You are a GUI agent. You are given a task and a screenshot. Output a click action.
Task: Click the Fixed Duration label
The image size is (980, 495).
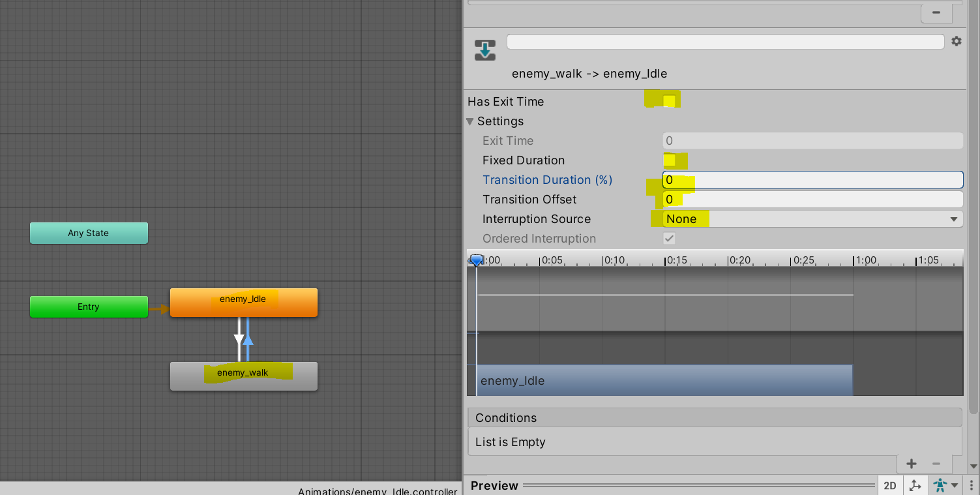(x=524, y=160)
